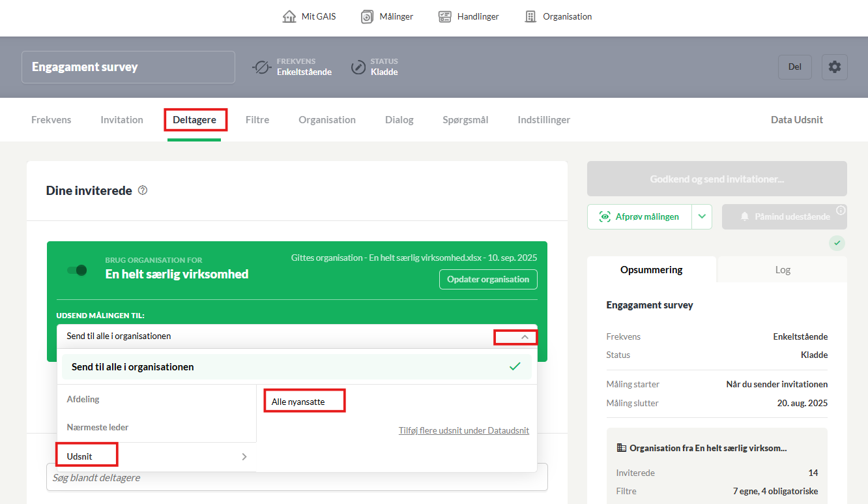
Task: Select Alle nyansatte segment
Action: 298,402
